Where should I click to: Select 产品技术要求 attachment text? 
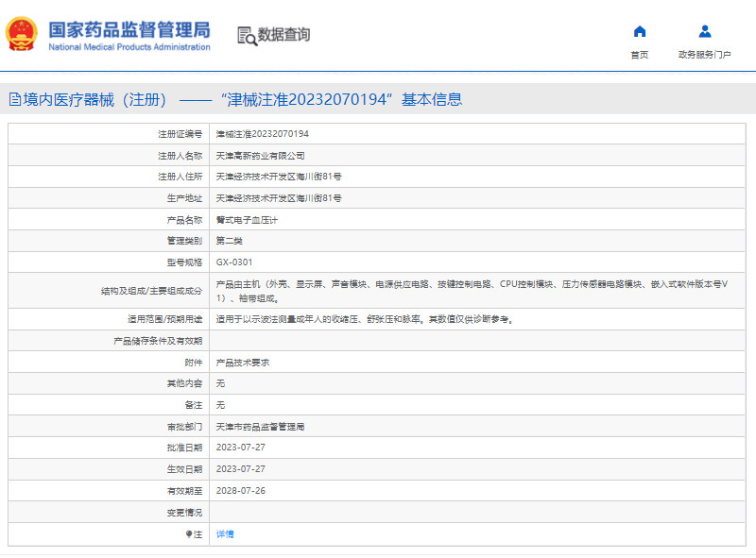click(x=243, y=363)
